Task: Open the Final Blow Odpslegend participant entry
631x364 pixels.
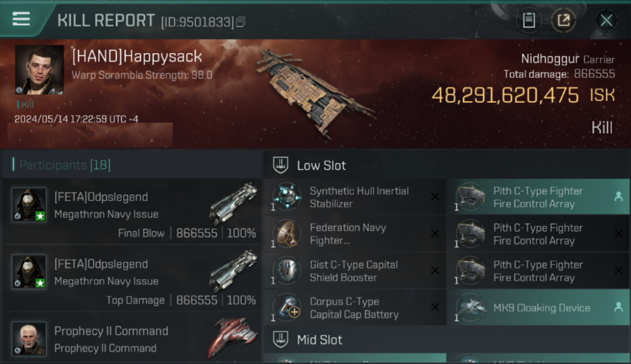Action: 132,213
